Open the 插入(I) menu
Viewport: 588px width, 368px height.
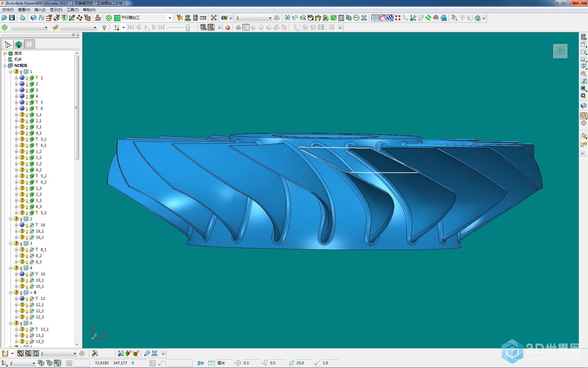pyautogui.click(x=40, y=10)
